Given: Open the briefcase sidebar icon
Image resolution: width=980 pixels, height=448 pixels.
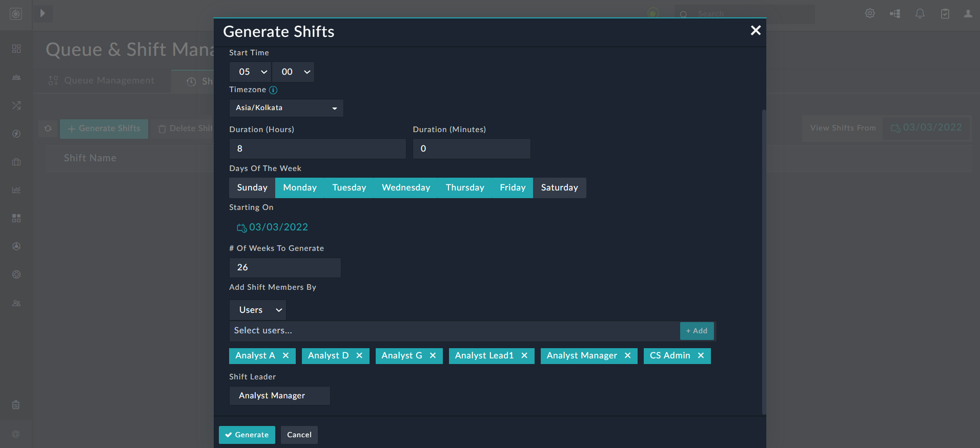Looking at the screenshot, I should tap(16, 162).
